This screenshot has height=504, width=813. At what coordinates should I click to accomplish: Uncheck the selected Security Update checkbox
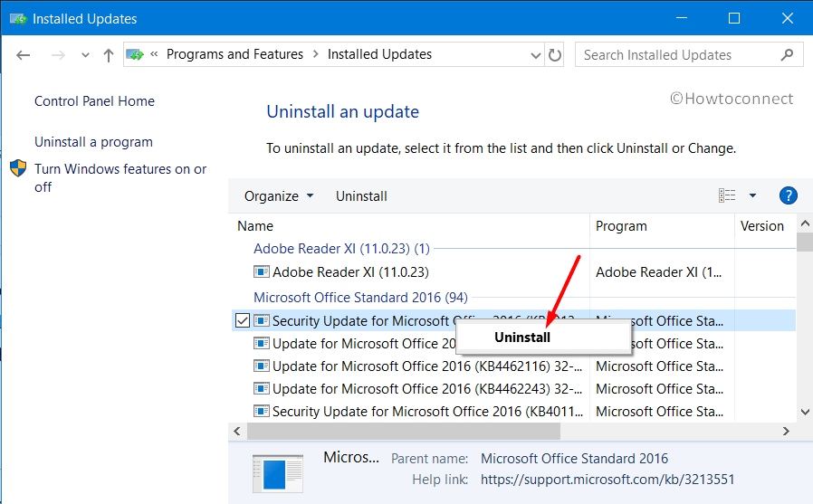point(242,320)
